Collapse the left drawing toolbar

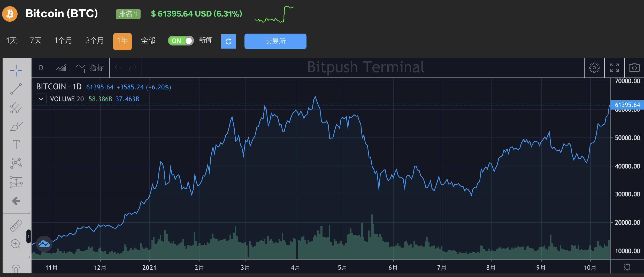tap(28, 236)
